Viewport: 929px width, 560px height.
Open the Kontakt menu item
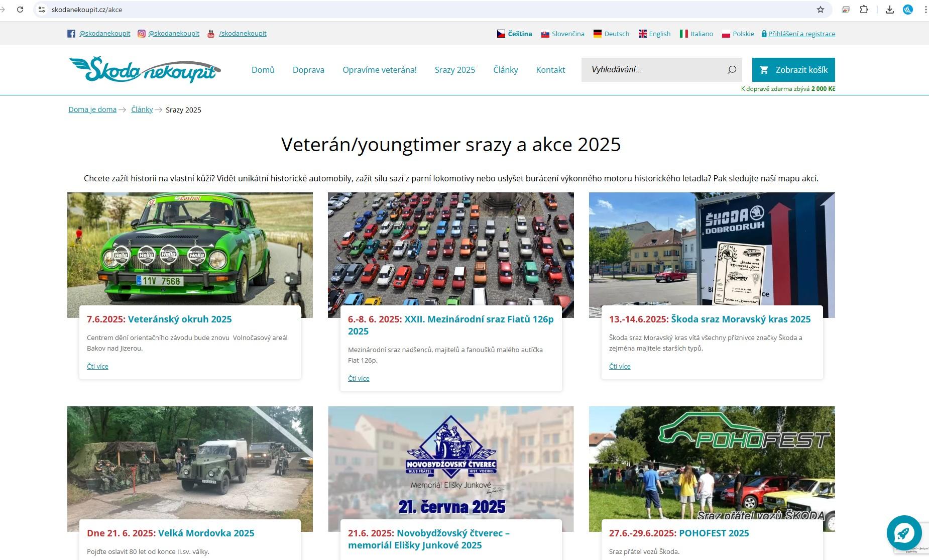point(550,70)
